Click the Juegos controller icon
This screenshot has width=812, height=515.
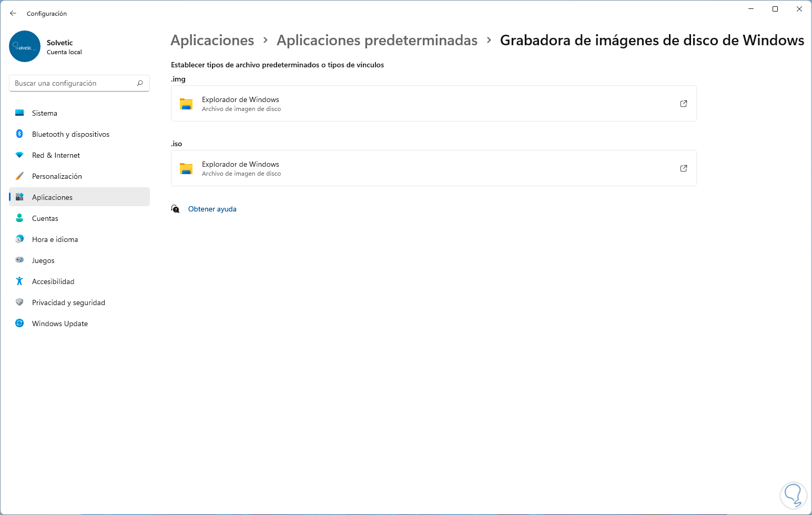pyautogui.click(x=19, y=260)
